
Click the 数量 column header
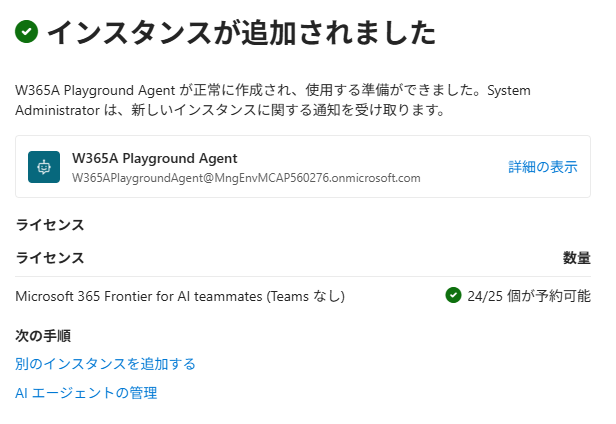[577, 258]
